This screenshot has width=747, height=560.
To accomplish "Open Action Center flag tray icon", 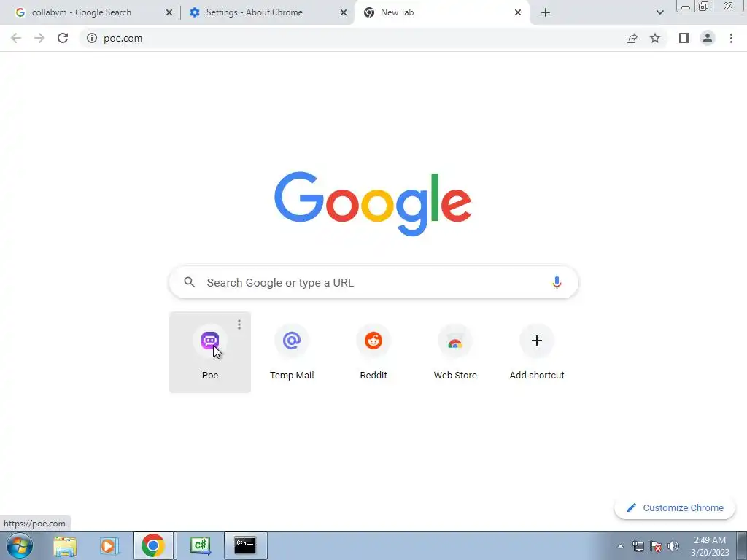I will point(656,546).
